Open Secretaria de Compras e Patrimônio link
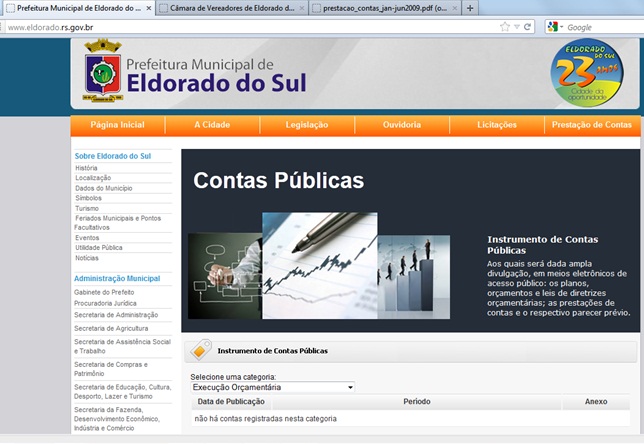 click(111, 369)
